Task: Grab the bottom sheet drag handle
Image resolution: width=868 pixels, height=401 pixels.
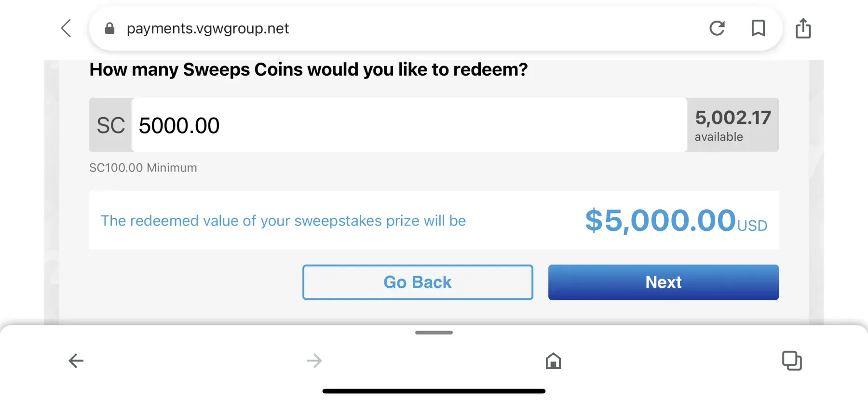Action: pyautogui.click(x=434, y=333)
